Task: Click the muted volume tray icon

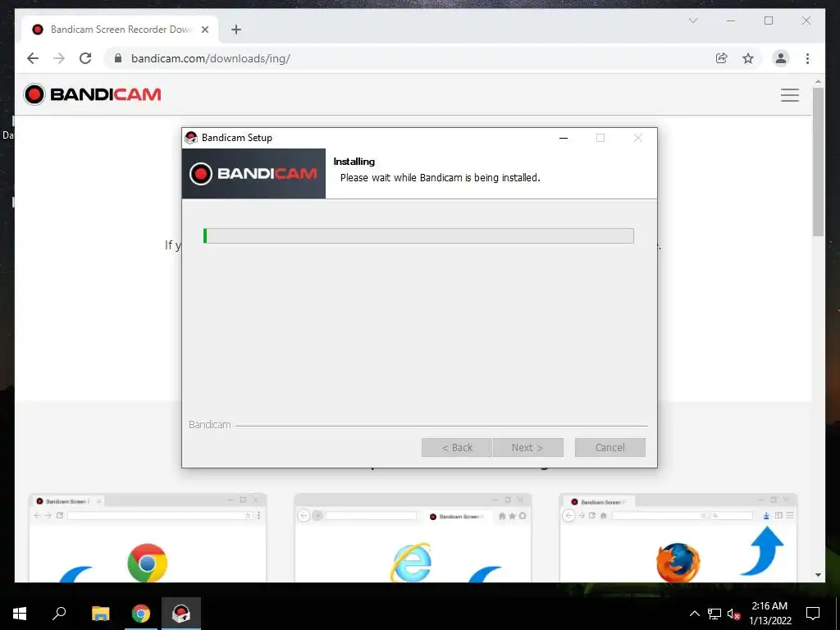Action: (x=734, y=614)
